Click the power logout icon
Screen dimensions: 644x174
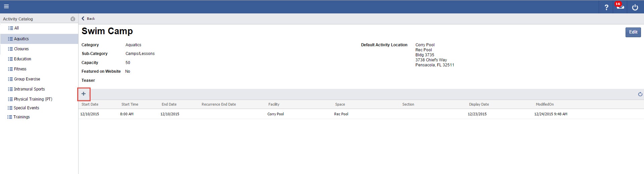pos(635,7)
